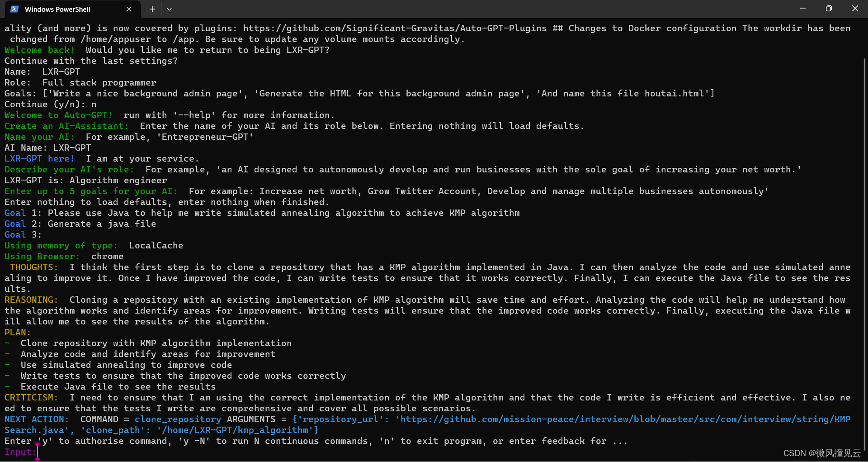Click 'LXR-GPT is: Algorithm engineer' line
Screen dimensions: 868x462
click(85, 180)
